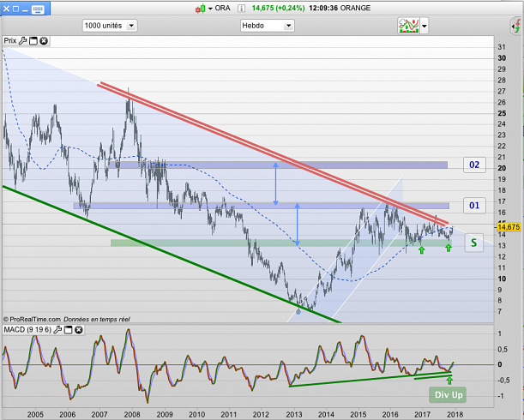Click the 30 price axis label

tap(502, 58)
